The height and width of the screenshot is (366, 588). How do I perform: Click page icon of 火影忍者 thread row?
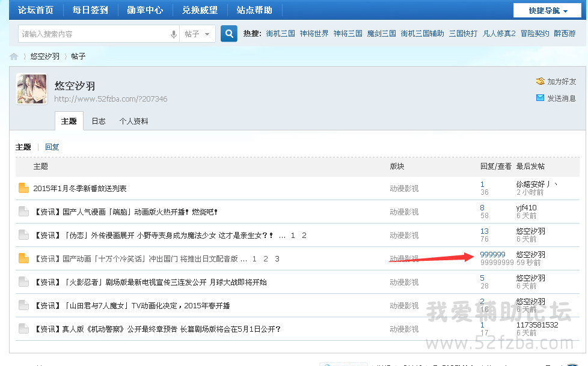click(23, 282)
